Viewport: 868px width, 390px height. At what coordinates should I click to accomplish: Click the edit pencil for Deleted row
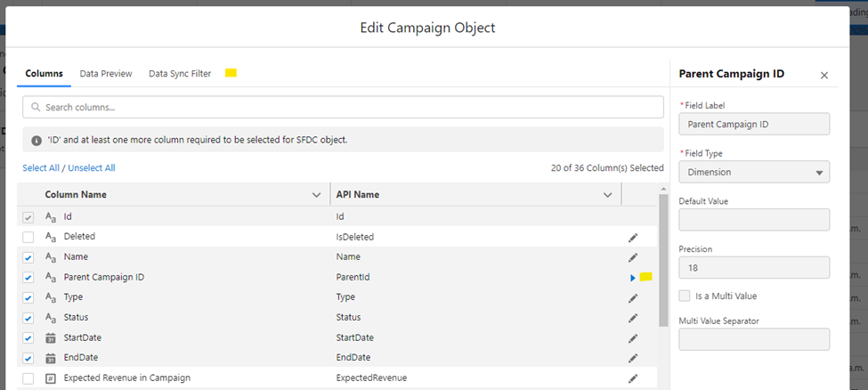point(633,238)
